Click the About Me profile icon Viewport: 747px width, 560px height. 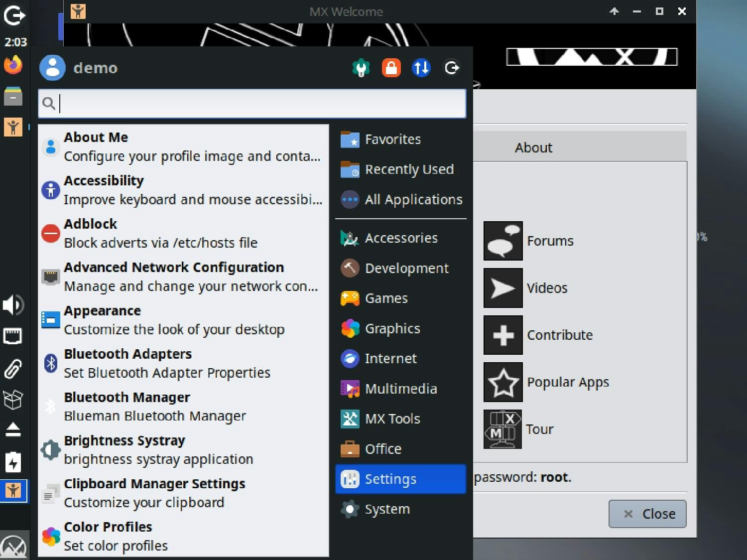point(51,146)
